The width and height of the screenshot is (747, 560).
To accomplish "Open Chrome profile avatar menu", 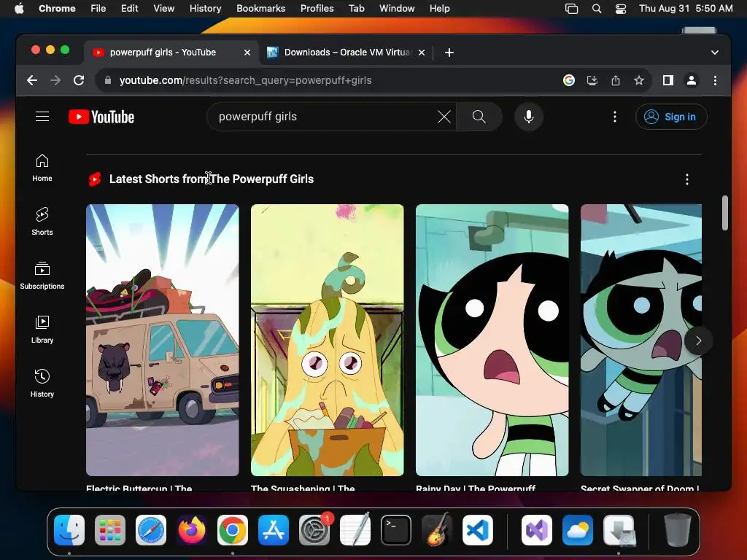I will (x=692, y=80).
